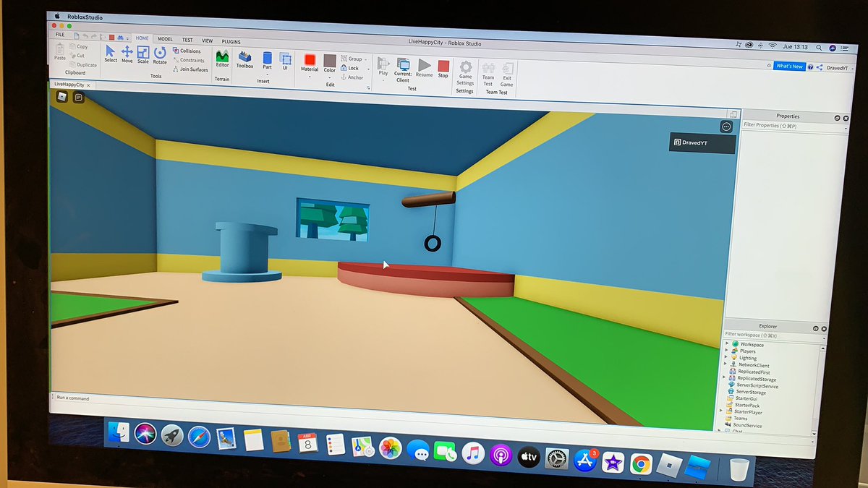Open Roblox menu icon in viewport

pyautogui.click(x=62, y=97)
